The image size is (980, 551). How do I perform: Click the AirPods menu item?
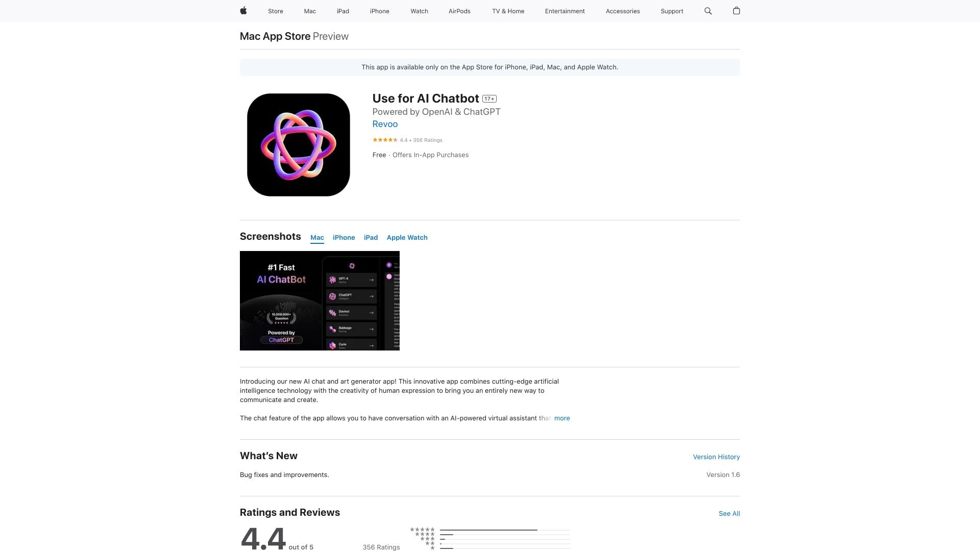point(459,11)
